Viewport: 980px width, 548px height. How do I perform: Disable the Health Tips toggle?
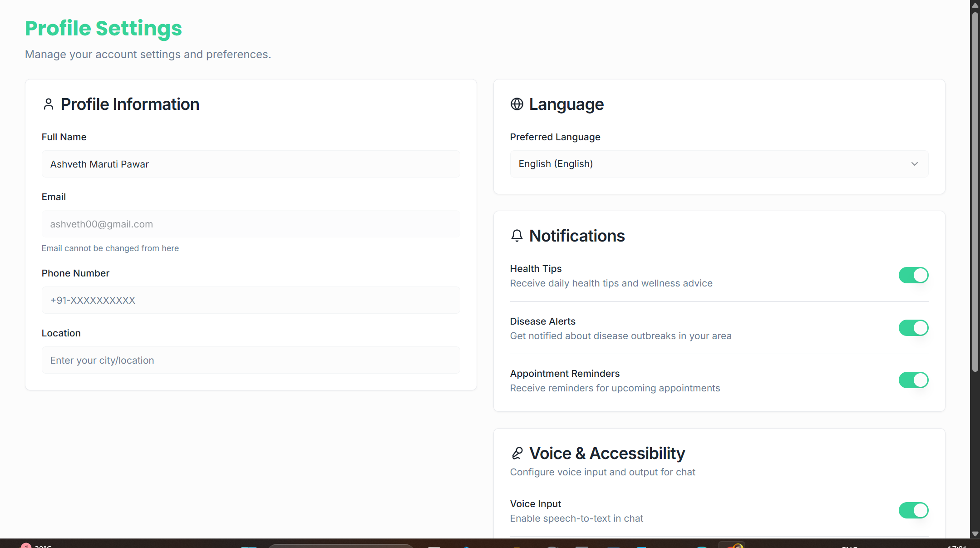(x=913, y=275)
